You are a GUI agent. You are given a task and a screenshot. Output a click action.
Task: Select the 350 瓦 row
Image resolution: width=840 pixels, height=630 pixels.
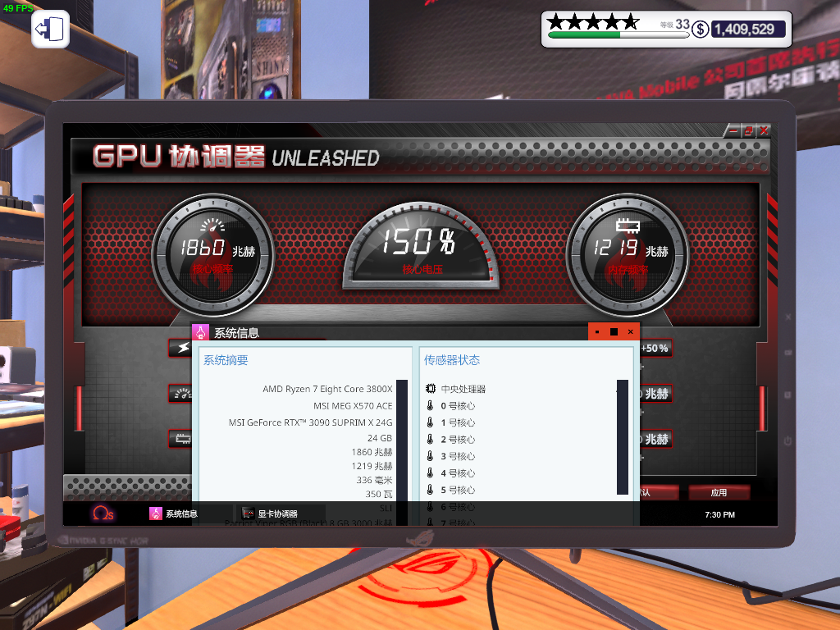tap(379, 494)
